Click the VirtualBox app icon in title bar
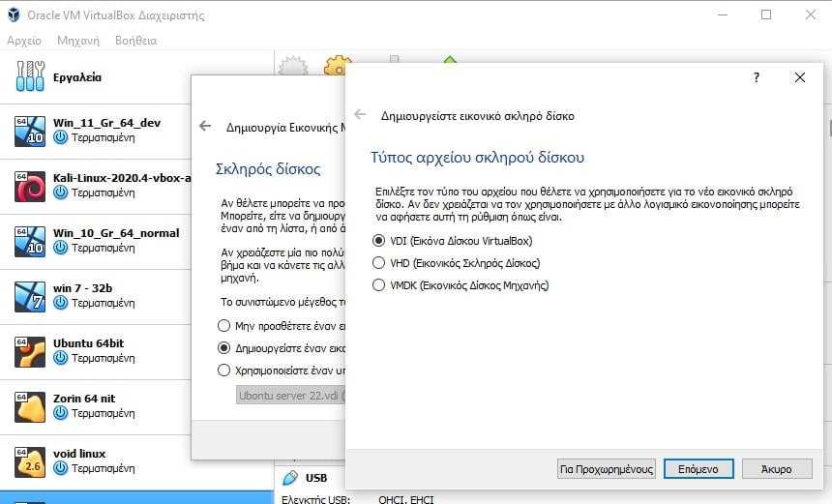 click(x=14, y=15)
